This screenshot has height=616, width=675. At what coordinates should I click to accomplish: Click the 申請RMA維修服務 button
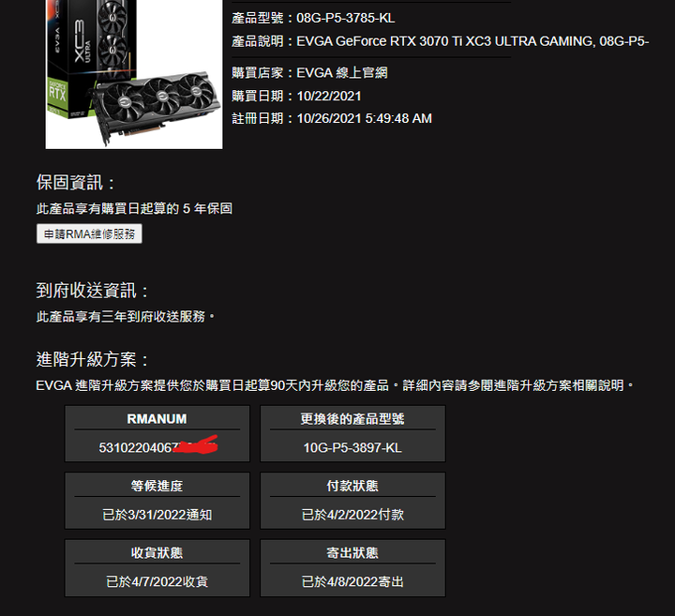pyautogui.click(x=89, y=233)
